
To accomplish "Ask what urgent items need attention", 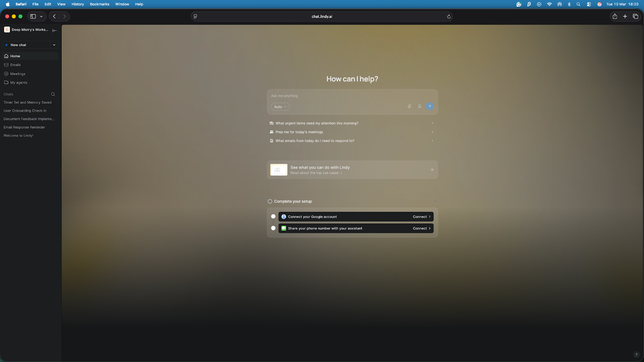I will (x=352, y=123).
